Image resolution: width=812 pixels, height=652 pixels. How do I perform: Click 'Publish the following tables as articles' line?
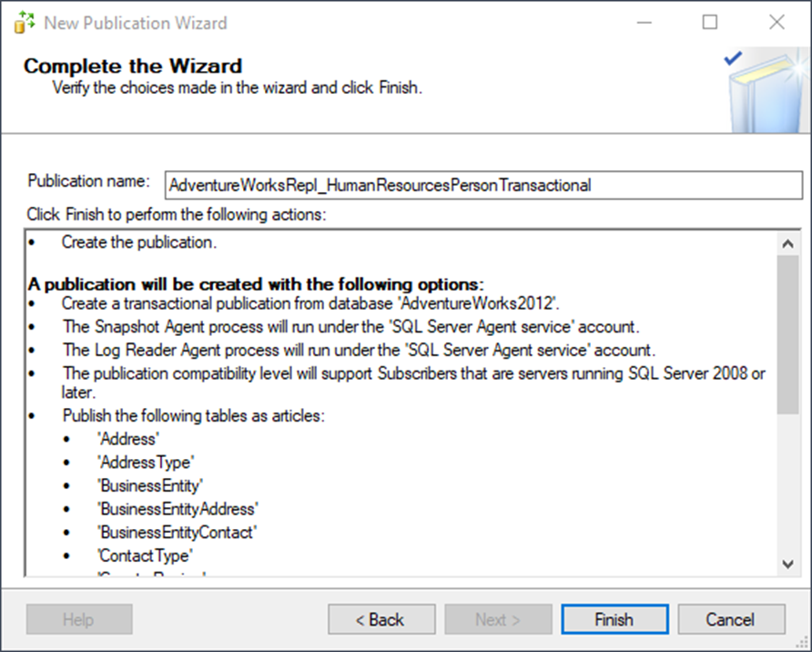click(194, 416)
